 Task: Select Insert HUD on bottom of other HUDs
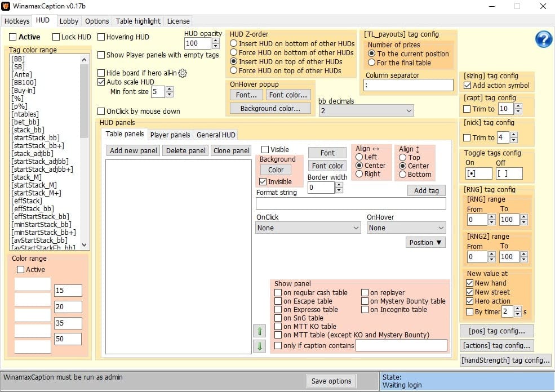tap(234, 43)
